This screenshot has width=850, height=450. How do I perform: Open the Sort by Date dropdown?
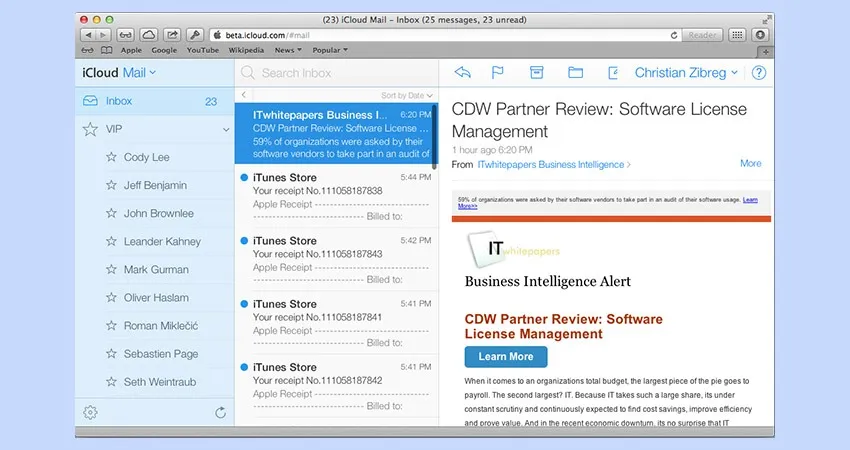(407, 95)
